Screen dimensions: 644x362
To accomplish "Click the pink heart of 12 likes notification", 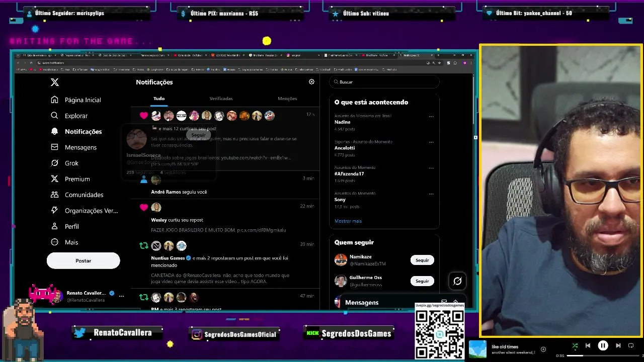I will point(144,116).
